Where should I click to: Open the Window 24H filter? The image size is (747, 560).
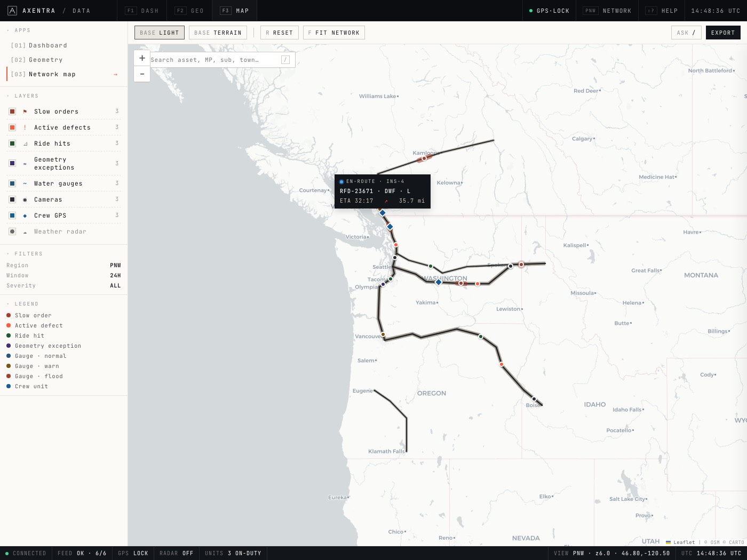coord(63,275)
